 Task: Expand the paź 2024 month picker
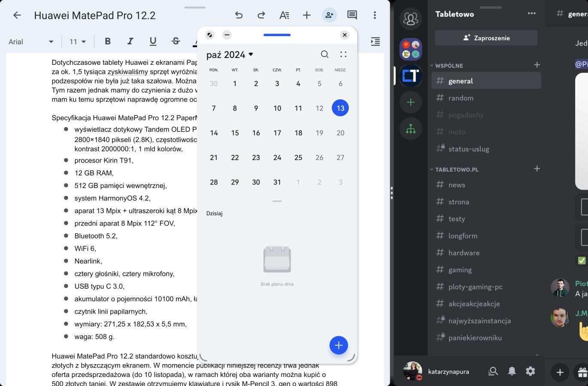click(230, 54)
